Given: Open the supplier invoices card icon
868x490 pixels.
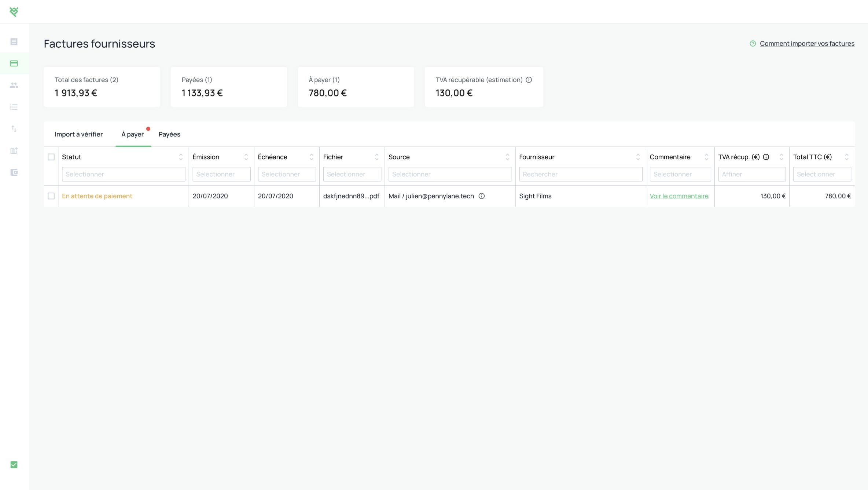Looking at the screenshot, I should (14, 63).
